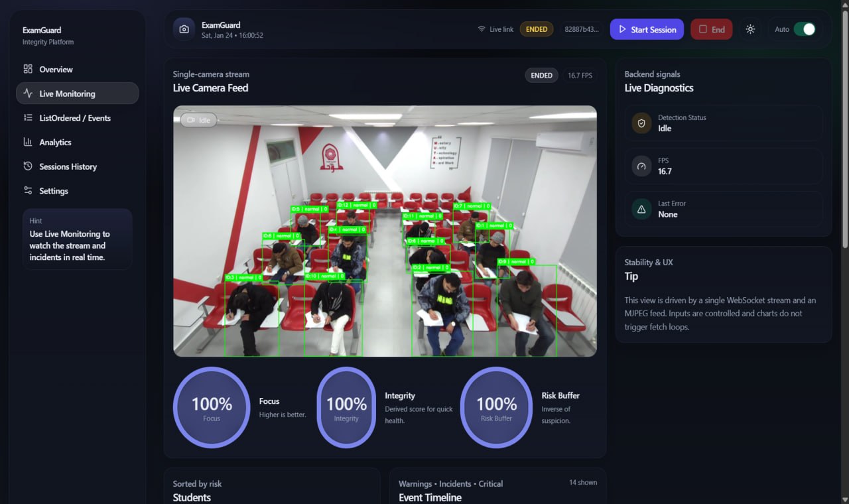
Task: Click the 100% Focus gauge
Action: pyautogui.click(x=212, y=408)
